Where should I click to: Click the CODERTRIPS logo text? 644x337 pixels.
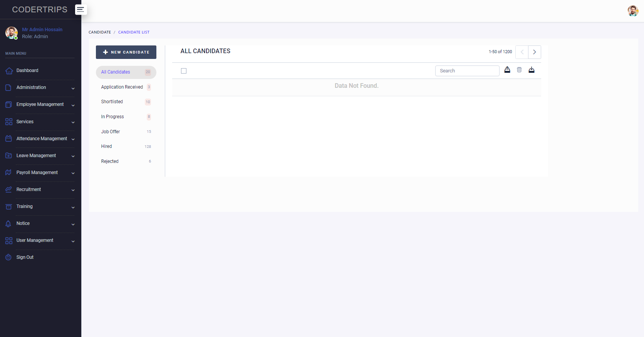tap(40, 10)
